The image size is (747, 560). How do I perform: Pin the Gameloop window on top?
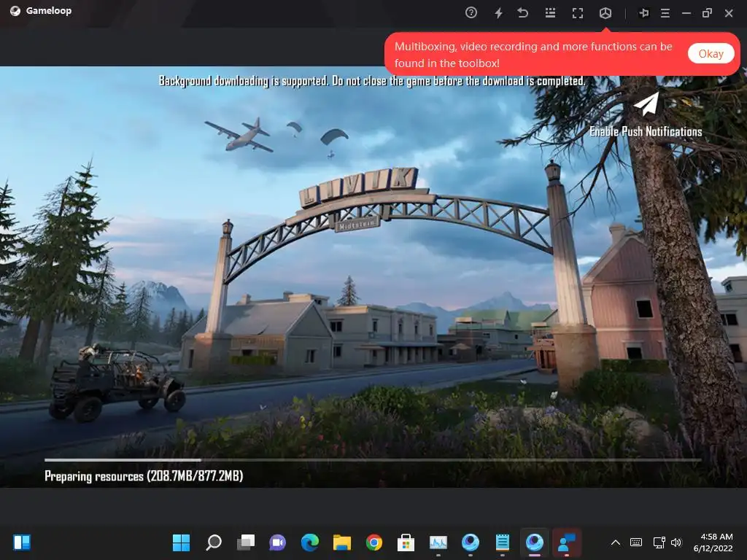(643, 13)
